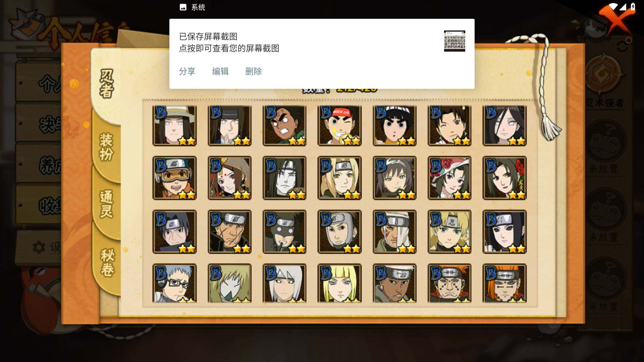Pick red rose hat girl portrait
The height and width of the screenshot is (362, 644).
click(449, 178)
